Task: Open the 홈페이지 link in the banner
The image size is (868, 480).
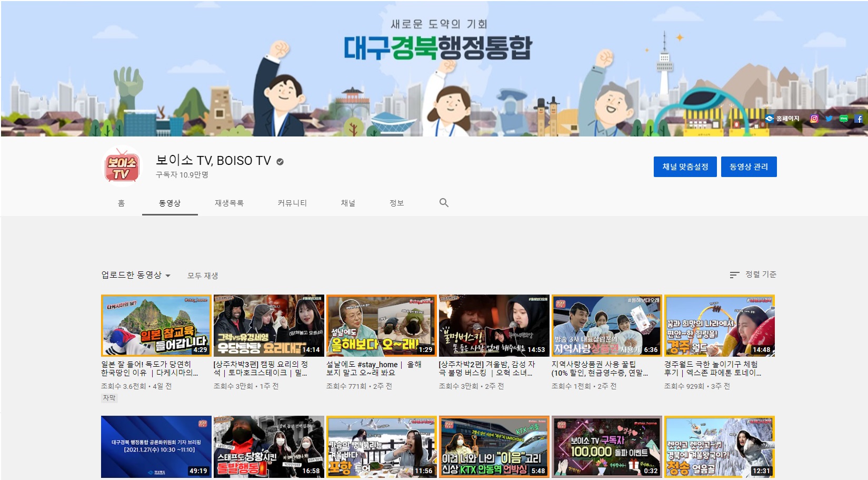Action: (783, 119)
